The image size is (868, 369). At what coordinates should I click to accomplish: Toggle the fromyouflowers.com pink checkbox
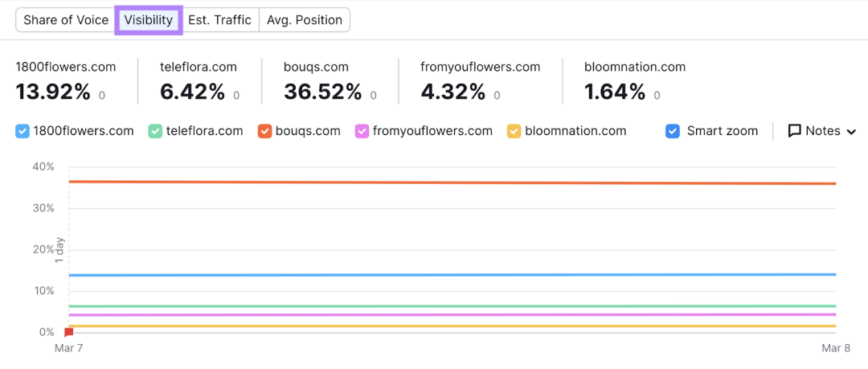click(x=362, y=131)
